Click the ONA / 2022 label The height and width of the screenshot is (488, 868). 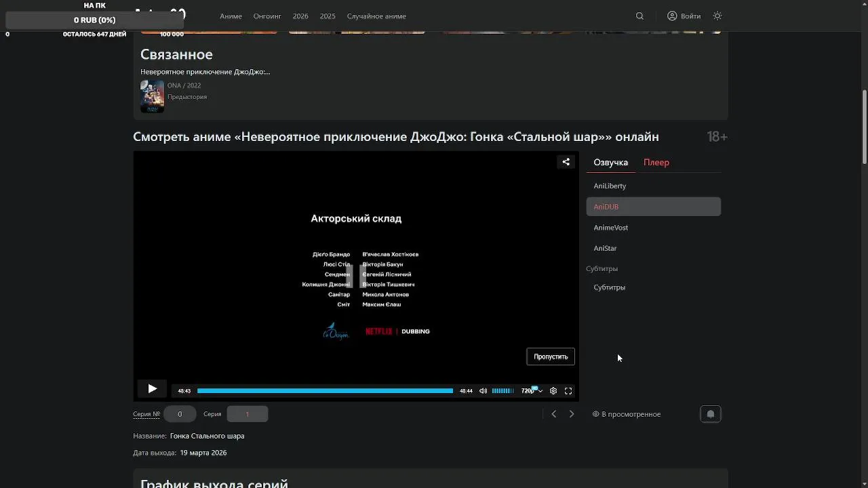pos(184,85)
